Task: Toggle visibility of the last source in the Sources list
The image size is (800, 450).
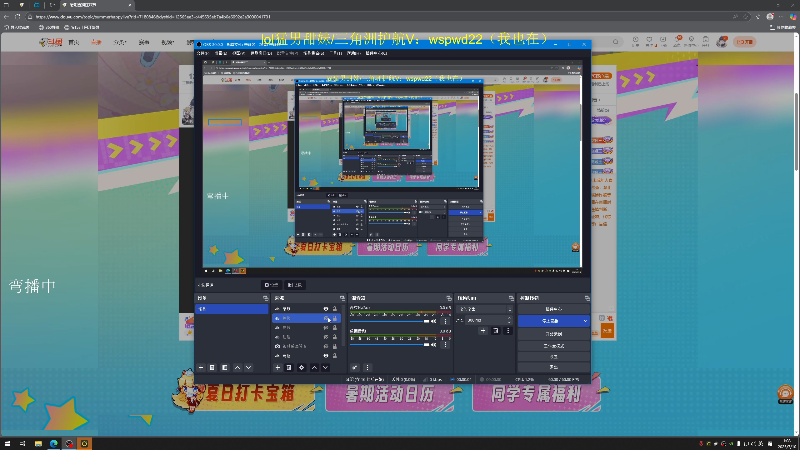Action: click(x=326, y=356)
